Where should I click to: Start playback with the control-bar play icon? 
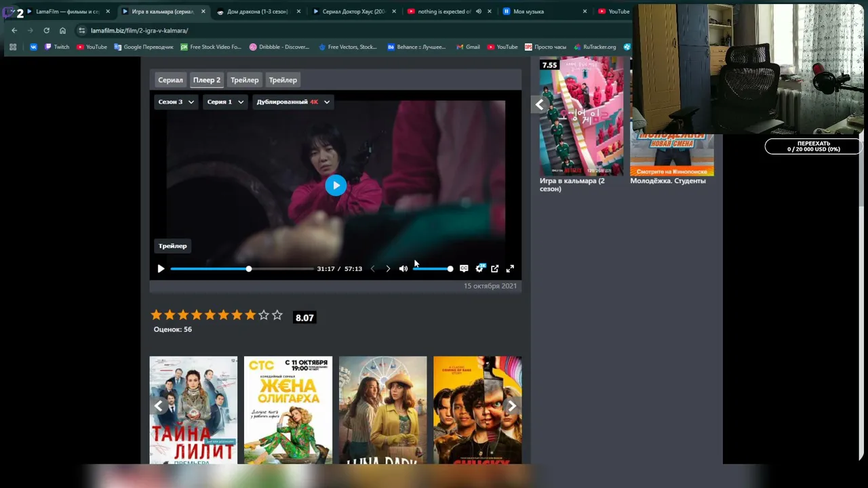[x=161, y=268]
